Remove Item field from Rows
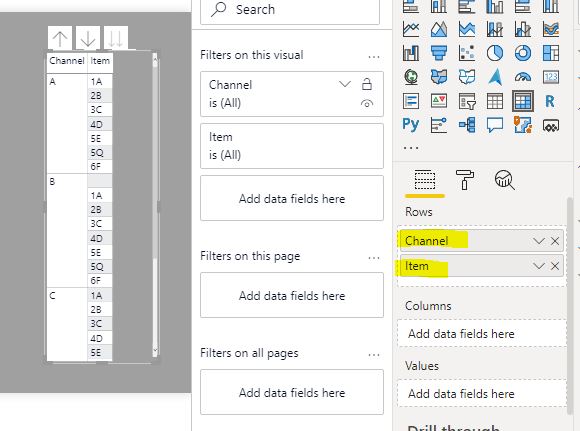Image resolution: width=580 pixels, height=431 pixels. pyautogui.click(x=555, y=266)
